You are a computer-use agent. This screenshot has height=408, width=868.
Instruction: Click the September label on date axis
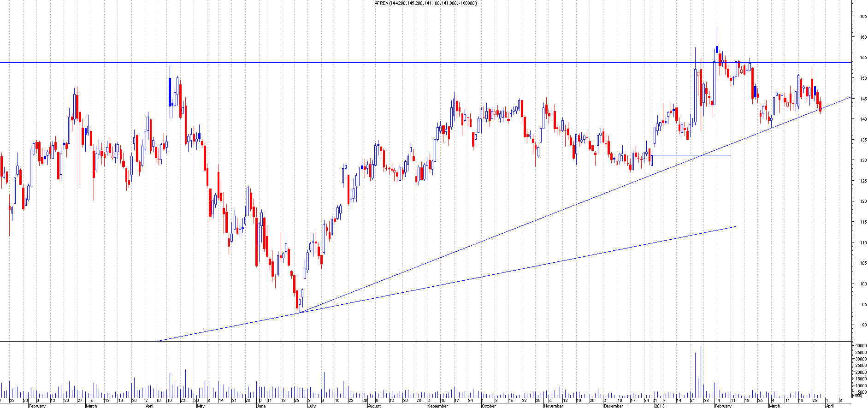point(437,406)
